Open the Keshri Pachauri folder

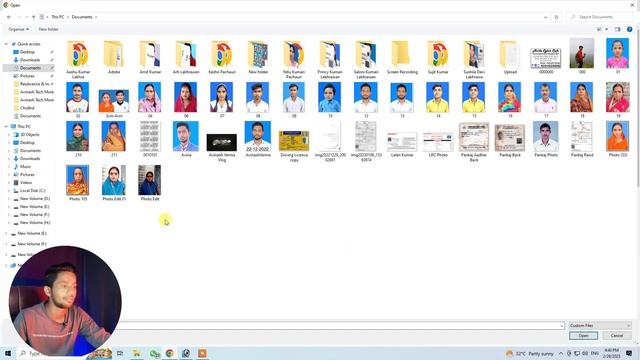(222, 57)
